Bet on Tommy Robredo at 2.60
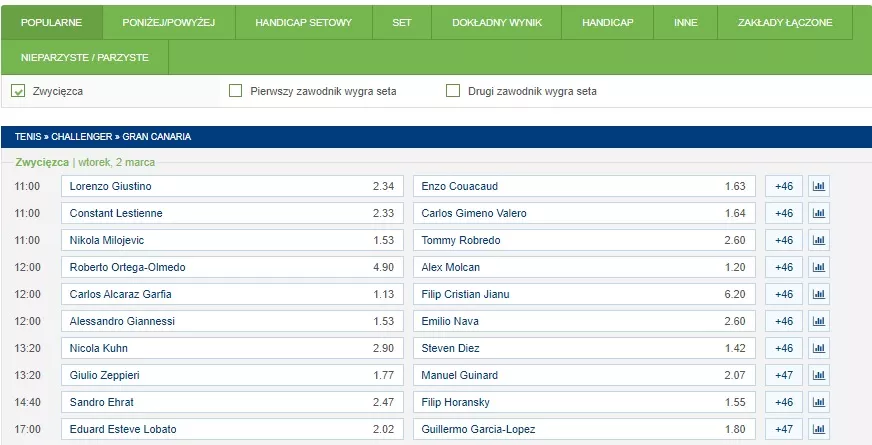Viewport: 872px width, 445px height. pos(584,240)
